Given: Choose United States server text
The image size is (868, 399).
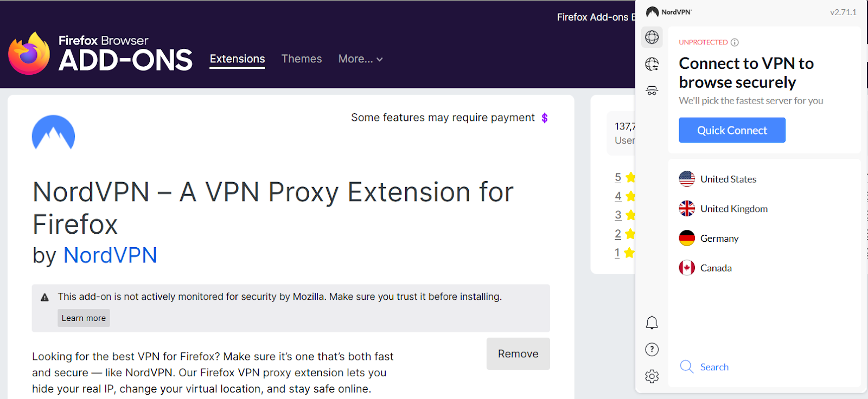Looking at the screenshot, I should coord(728,179).
